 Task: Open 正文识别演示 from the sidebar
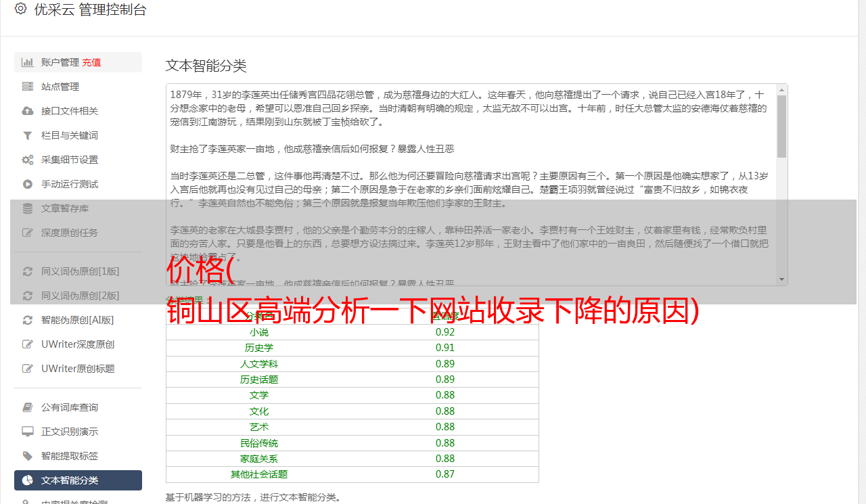click(x=69, y=432)
